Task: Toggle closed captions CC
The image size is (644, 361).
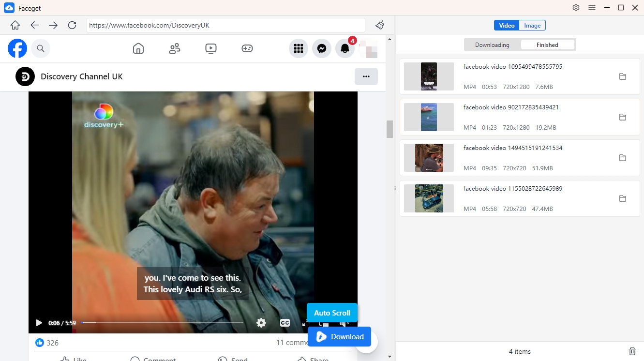Action: pos(285,323)
